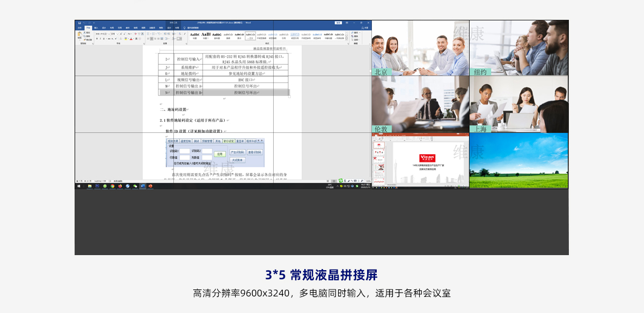
Task: Toggle Underline formatting in Word
Action: 104,39
